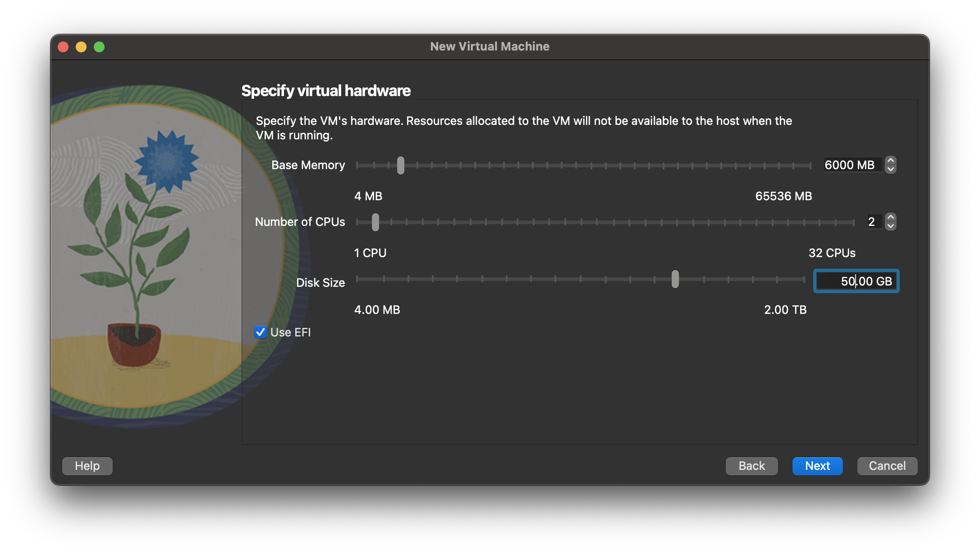Click the Base Memory slider handle
Image resolution: width=980 pixels, height=552 pixels.
point(400,165)
